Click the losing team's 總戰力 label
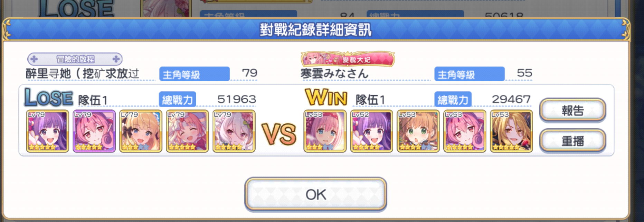644x222 pixels. click(177, 100)
